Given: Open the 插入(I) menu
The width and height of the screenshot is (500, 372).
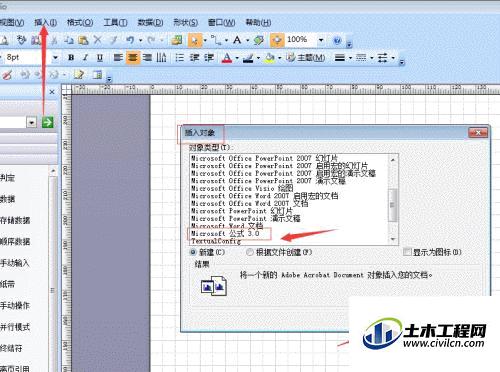Looking at the screenshot, I should [x=46, y=23].
